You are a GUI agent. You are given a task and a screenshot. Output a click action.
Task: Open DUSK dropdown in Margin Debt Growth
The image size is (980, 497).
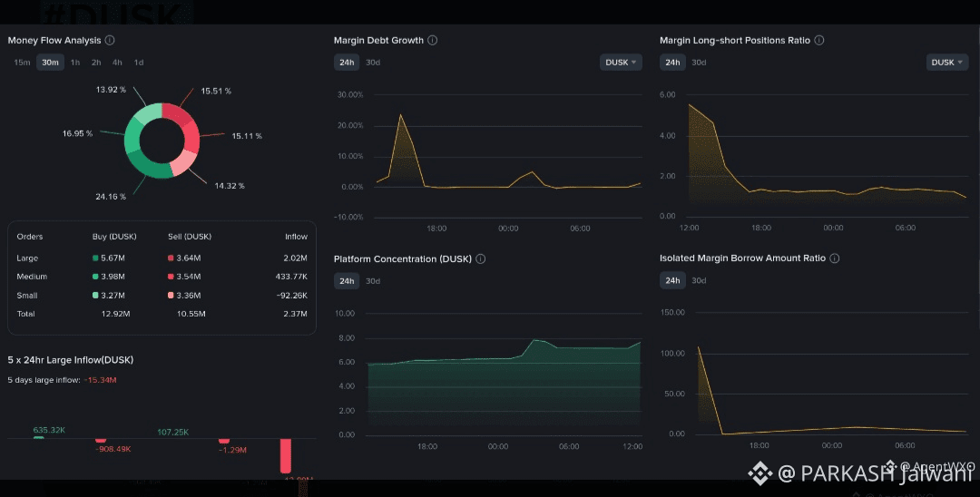(621, 63)
